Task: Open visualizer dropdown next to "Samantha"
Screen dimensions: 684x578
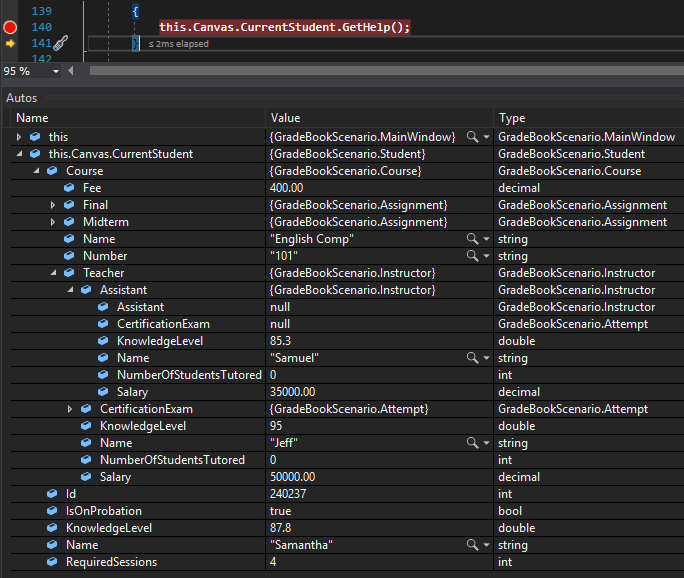Action: (x=486, y=545)
